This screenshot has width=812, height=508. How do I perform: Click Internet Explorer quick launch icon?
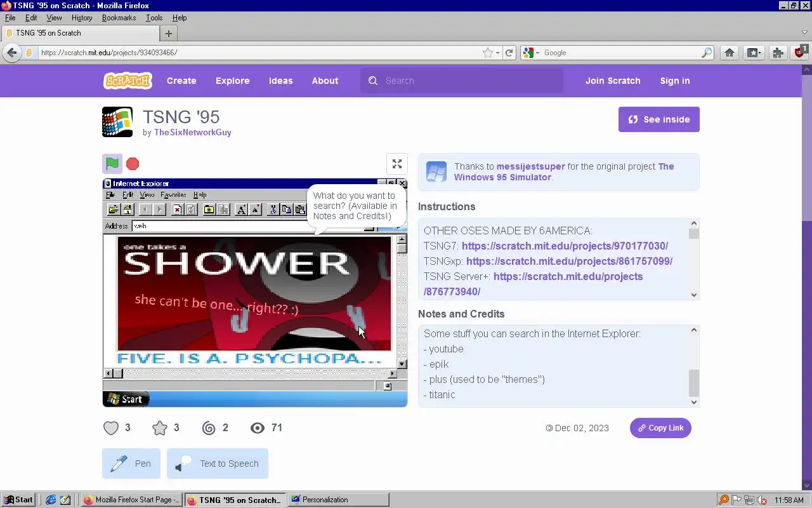51,500
